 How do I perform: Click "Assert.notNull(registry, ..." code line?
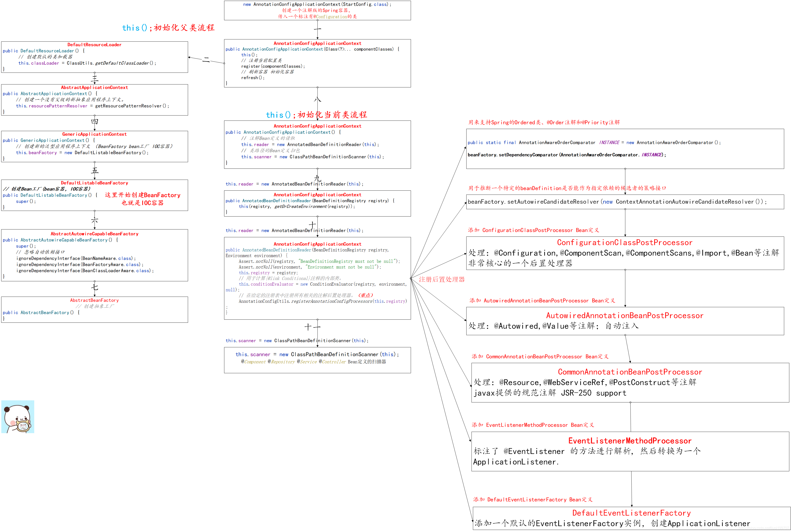[319, 261]
